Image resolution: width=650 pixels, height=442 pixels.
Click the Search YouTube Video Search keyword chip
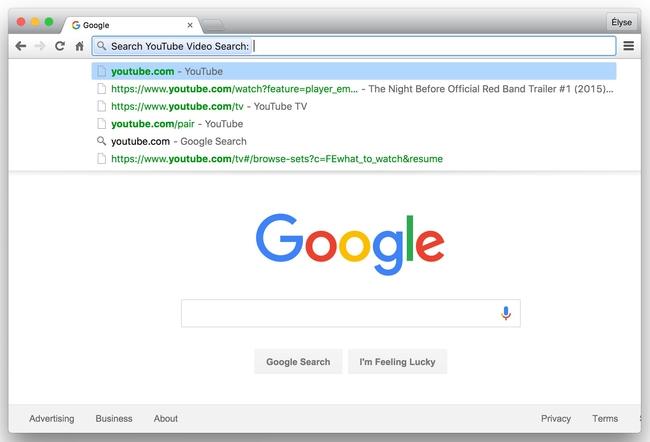[173, 46]
